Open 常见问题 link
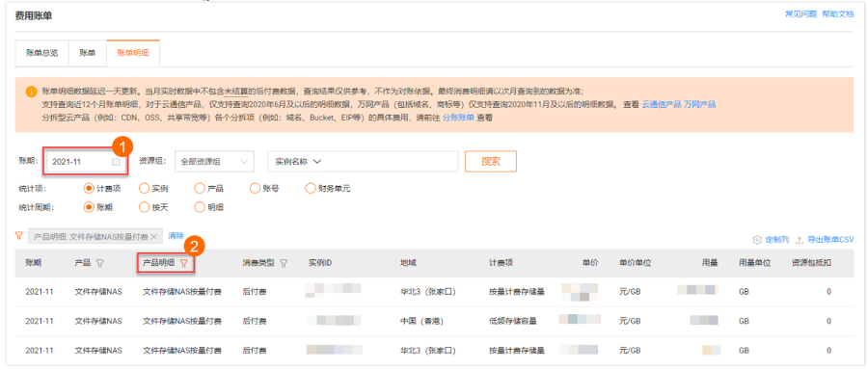868x370 pixels. tap(801, 14)
